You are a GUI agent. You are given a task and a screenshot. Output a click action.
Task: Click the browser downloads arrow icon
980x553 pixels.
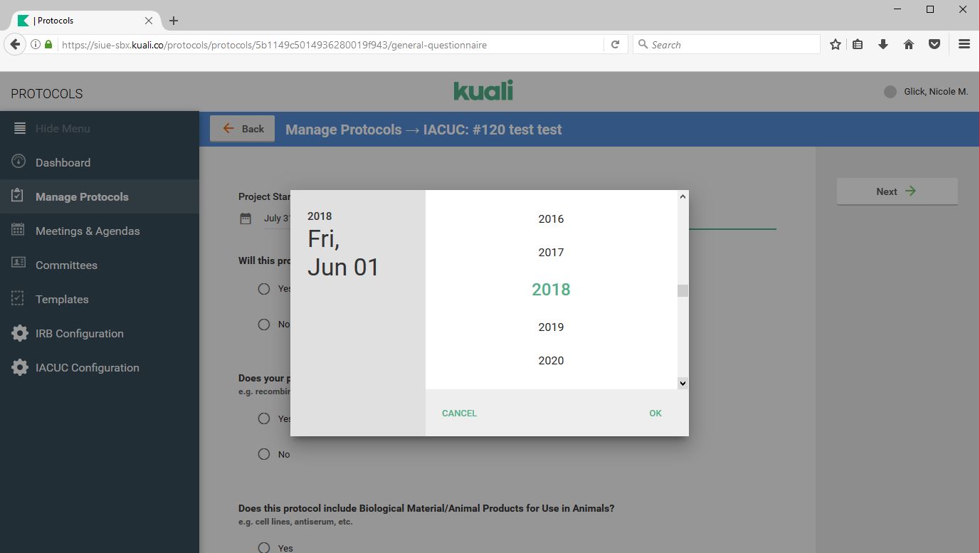883,44
